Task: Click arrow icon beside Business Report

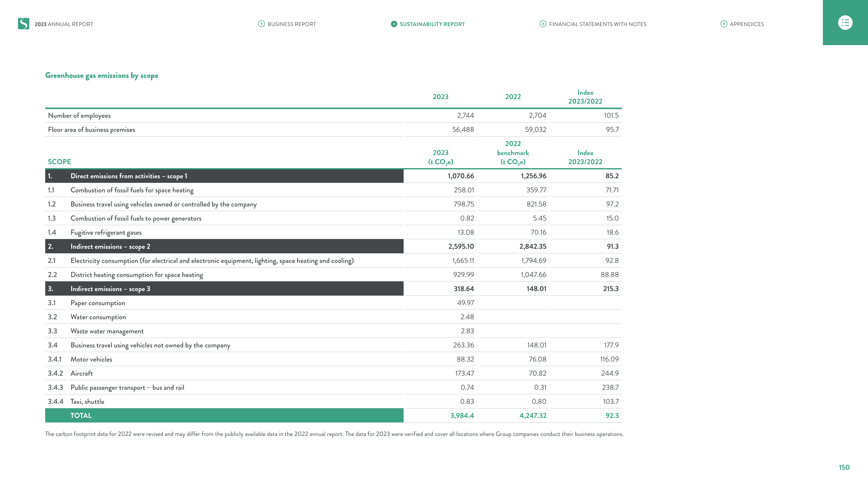Action: pos(261,24)
